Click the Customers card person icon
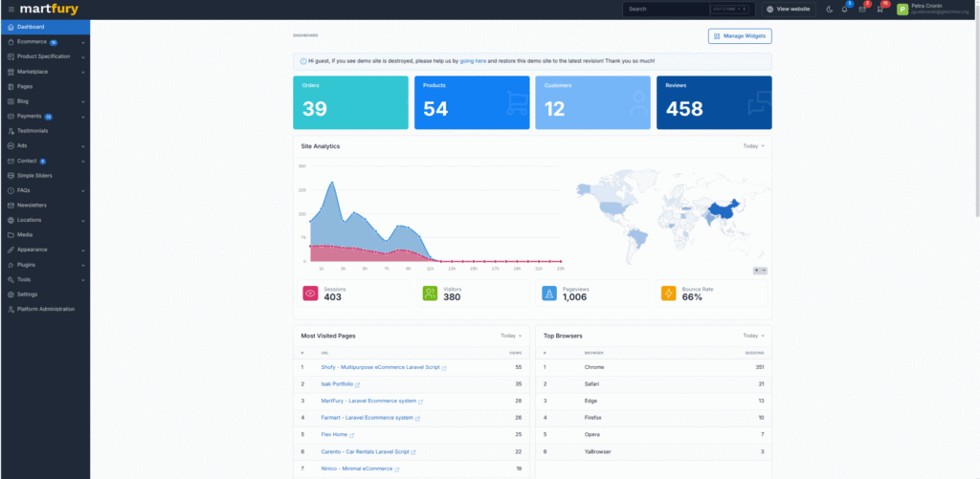The height and width of the screenshot is (479, 980). click(x=638, y=103)
